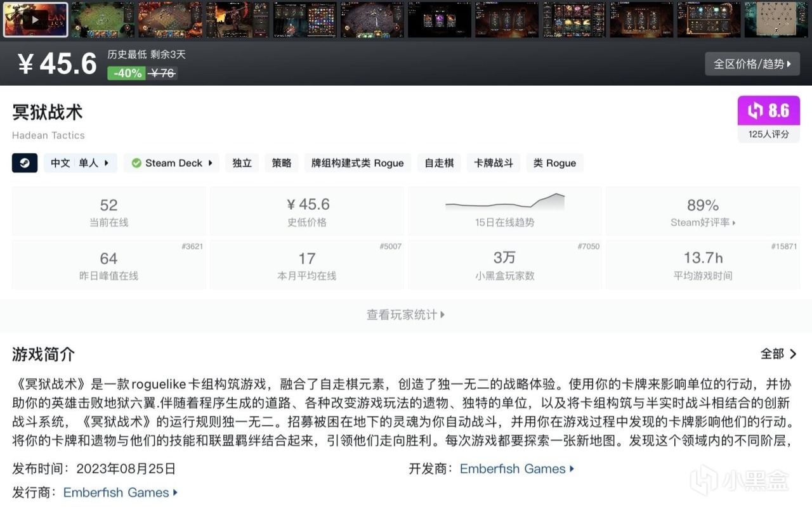Open developer Emberfish Games link
This screenshot has height=509, width=812.
pyautogui.click(x=517, y=469)
